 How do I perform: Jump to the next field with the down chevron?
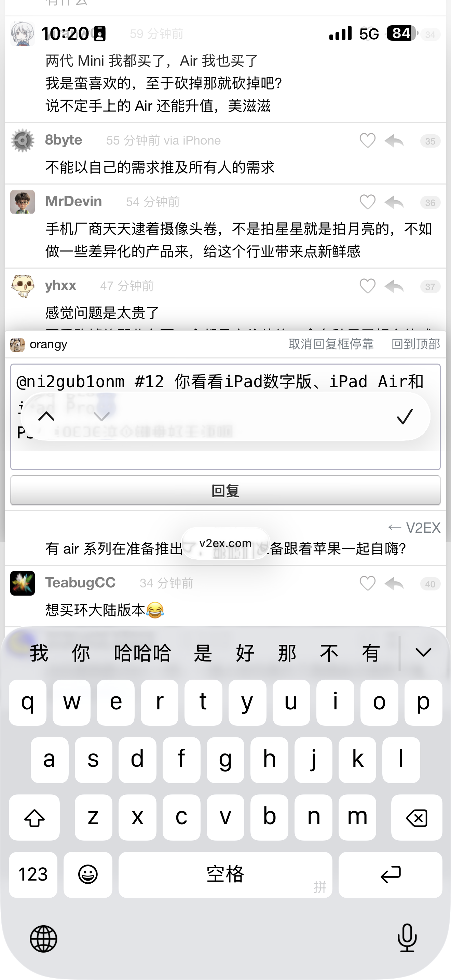pyautogui.click(x=101, y=416)
